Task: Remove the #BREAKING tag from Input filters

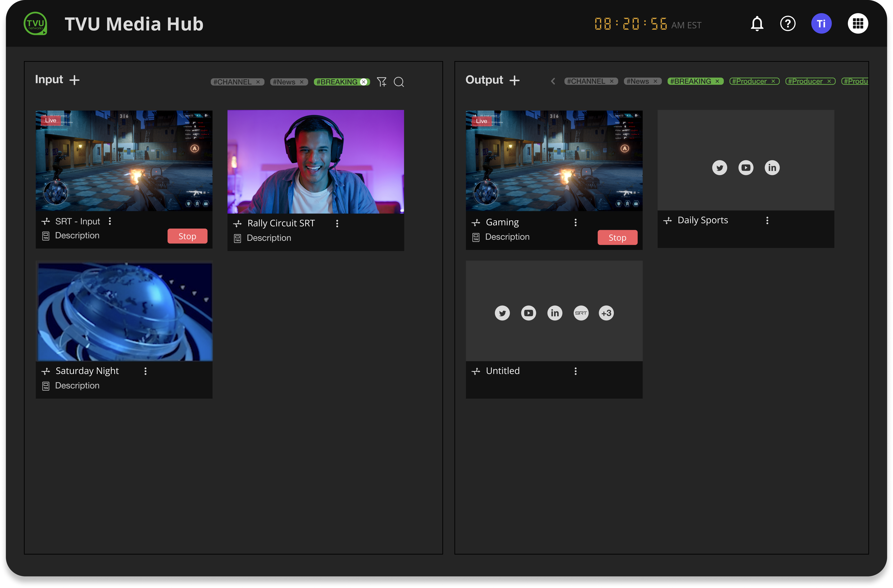Action: tap(364, 82)
